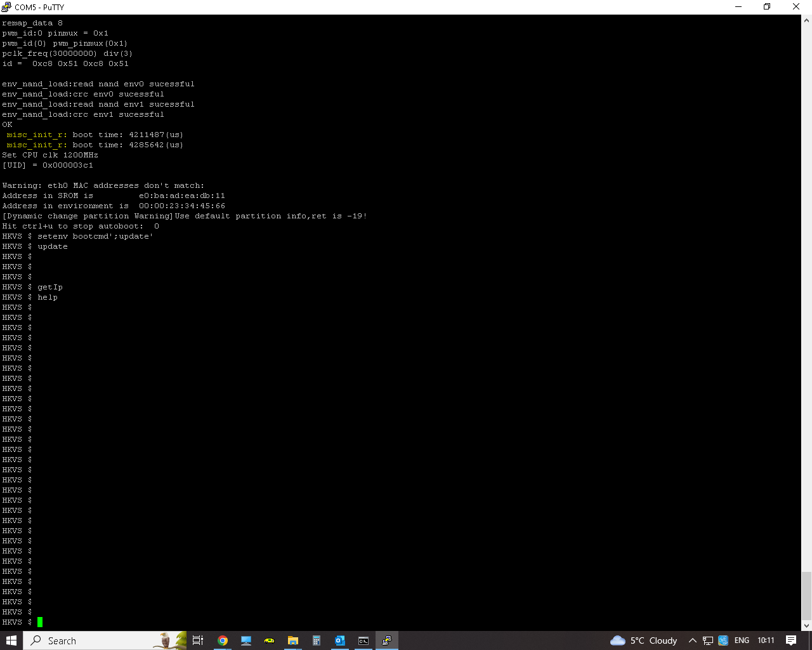Open the network status tray icon
The width and height of the screenshot is (812, 650).
(708, 640)
